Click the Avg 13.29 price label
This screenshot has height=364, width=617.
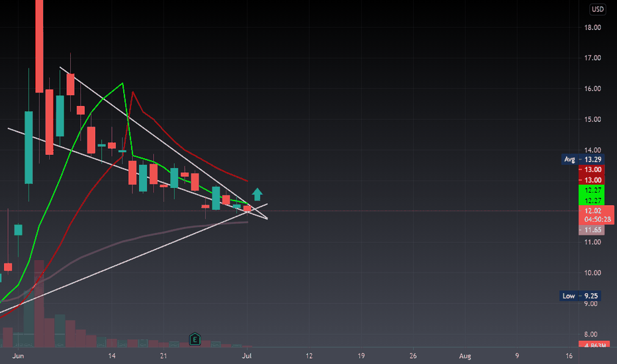click(x=583, y=159)
